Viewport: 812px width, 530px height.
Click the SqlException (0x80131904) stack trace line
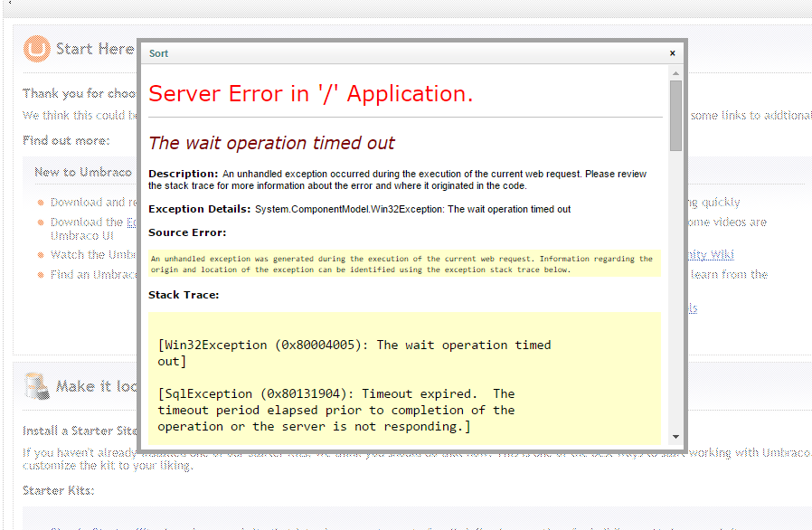pyautogui.click(x=336, y=411)
